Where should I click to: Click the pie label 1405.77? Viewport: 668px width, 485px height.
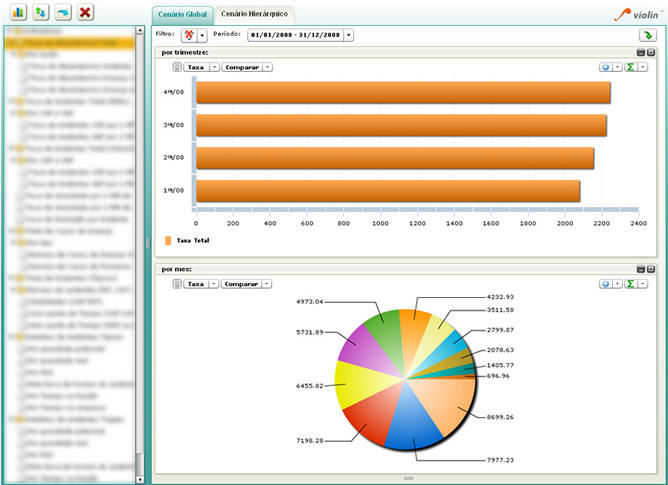(x=500, y=365)
